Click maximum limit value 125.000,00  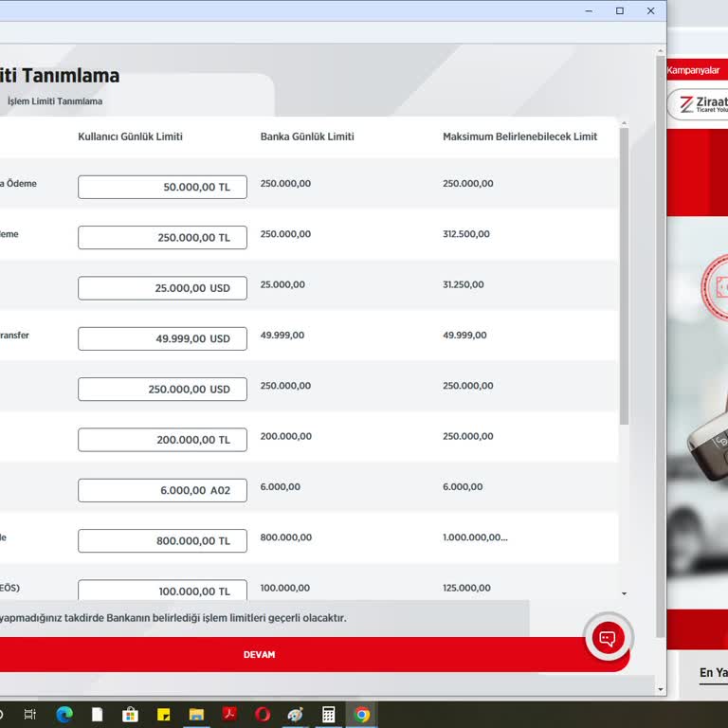pos(466,588)
